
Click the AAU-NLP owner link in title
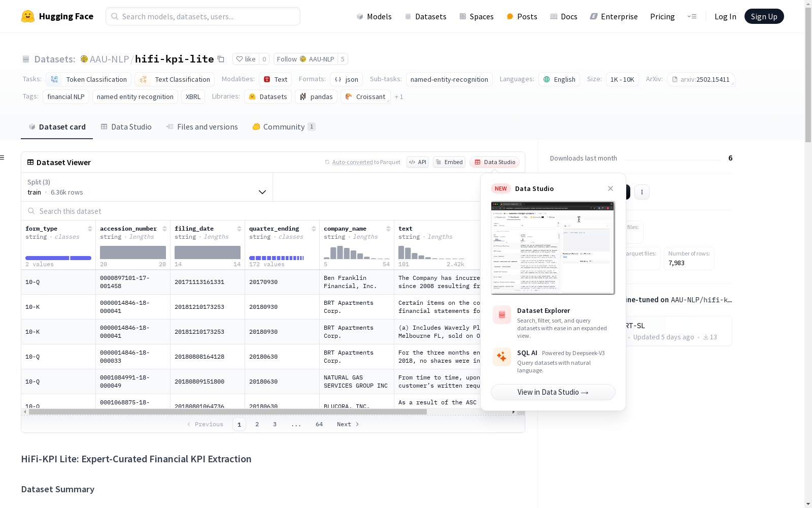pyautogui.click(x=109, y=59)
